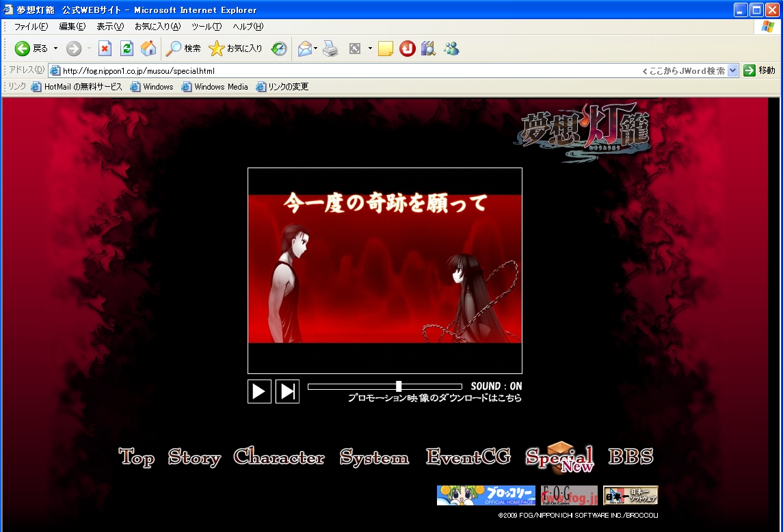Screen dimensions: 783x532
Task: Click the 日本一ソフトウェア banner
Action: pos(631,496)
